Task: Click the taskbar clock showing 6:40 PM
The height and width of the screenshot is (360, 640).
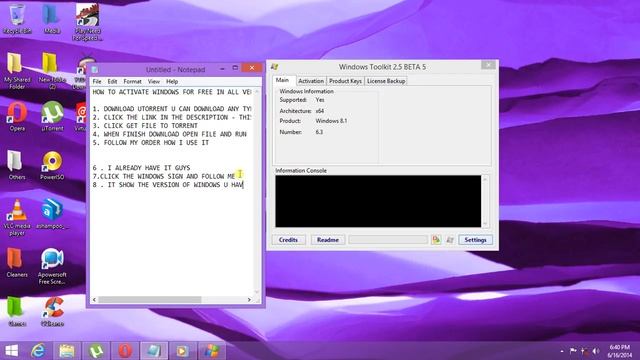Action: (x=620, y=351)
